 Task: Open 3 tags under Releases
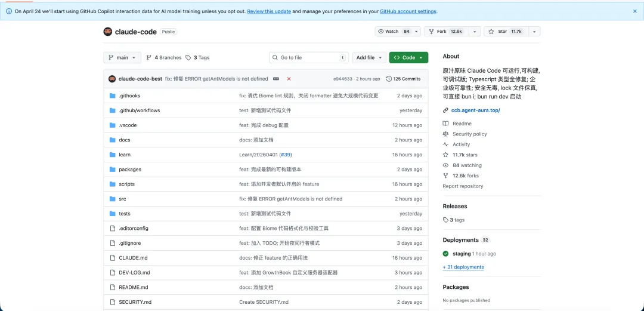pos(454,220)
